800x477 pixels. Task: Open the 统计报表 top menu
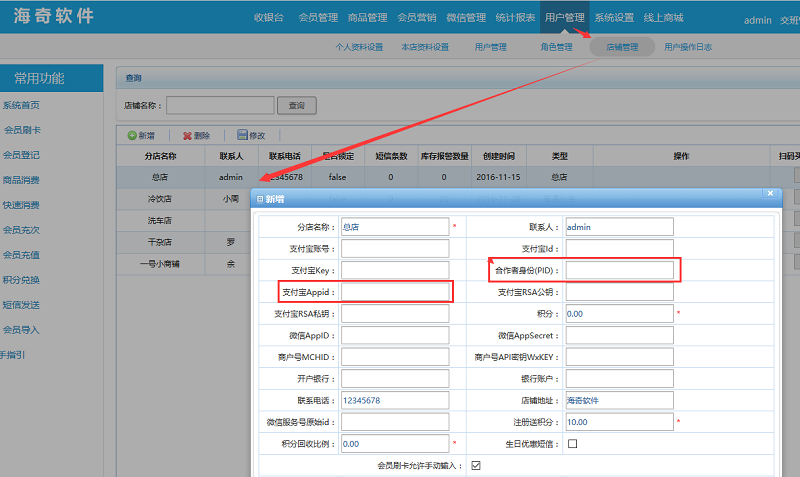[515, 17]
